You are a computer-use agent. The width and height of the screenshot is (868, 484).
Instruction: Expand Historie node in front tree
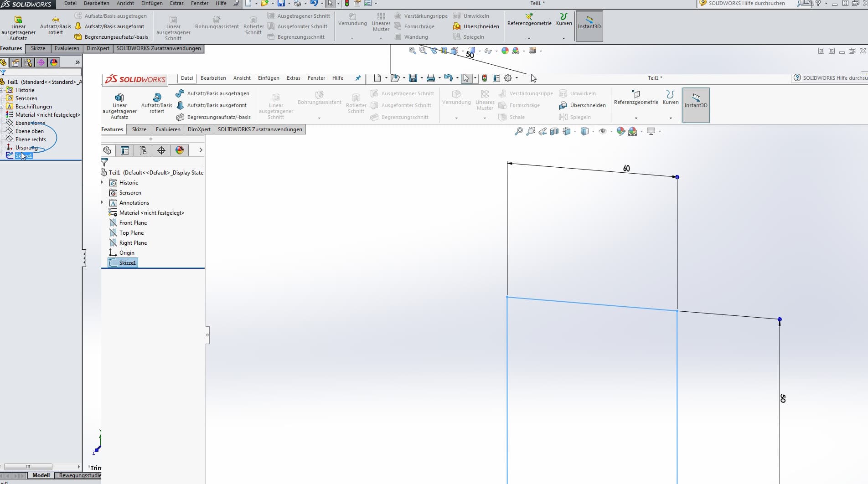[x=102, y=182]
